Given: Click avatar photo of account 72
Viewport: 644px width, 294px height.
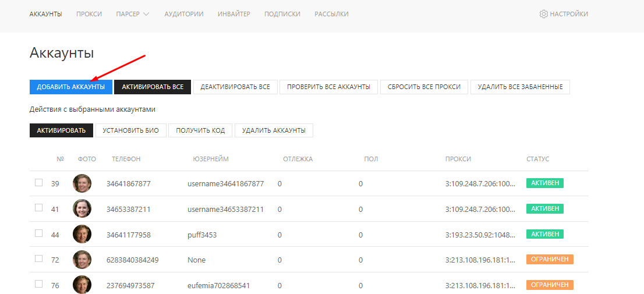Looking at the screenshot, I should [x=82, y=260].
